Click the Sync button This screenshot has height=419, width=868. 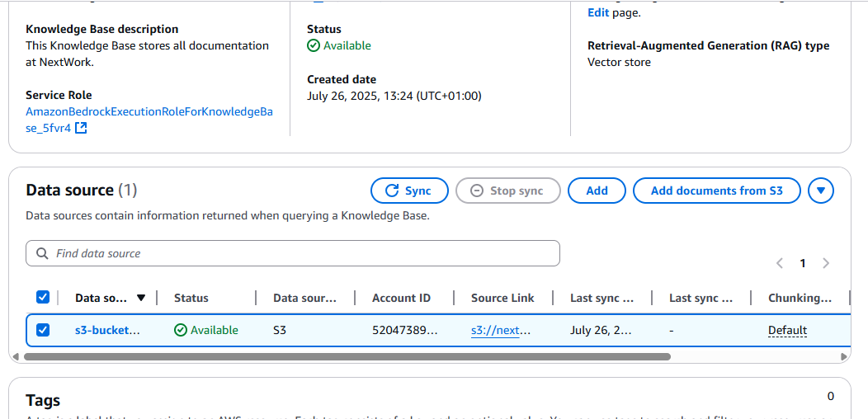409,191
